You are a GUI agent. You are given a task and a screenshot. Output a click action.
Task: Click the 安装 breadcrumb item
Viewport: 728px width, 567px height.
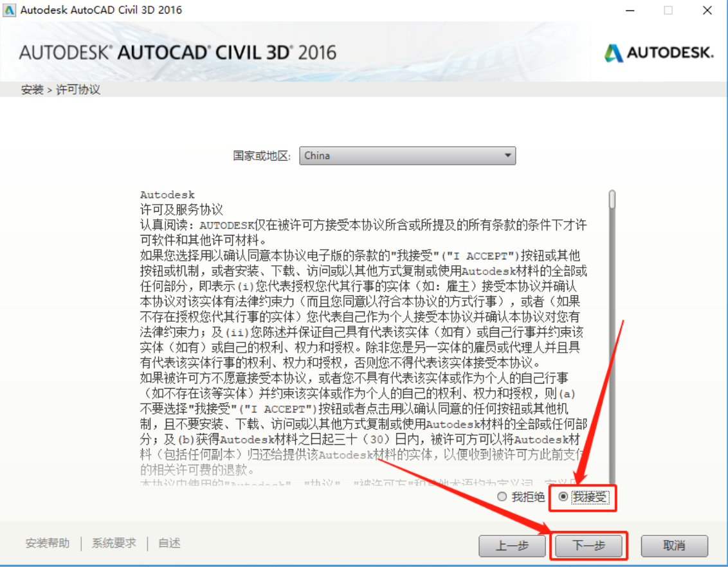(32, 90)
